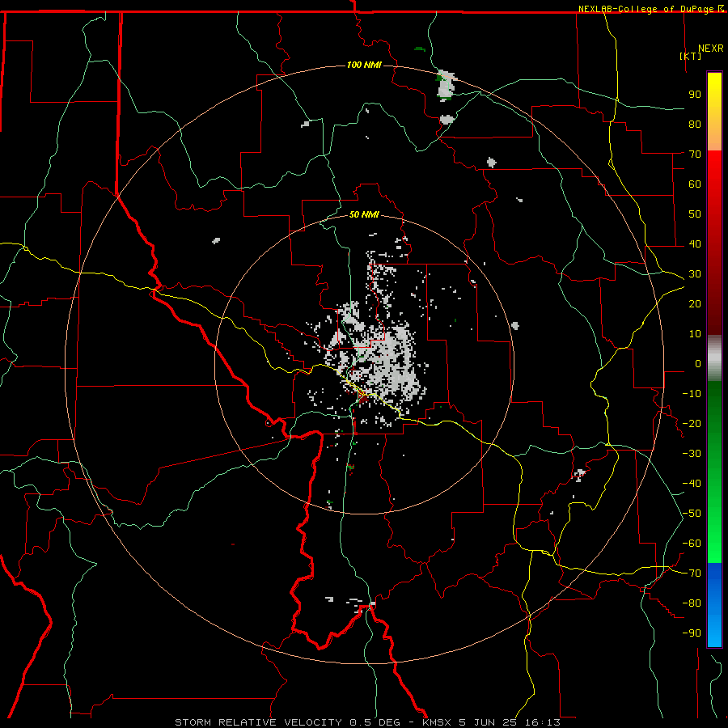Screen dimensions: 728x728
Task: Click the KT units label above the color scale
Action: tap(691, 56)
